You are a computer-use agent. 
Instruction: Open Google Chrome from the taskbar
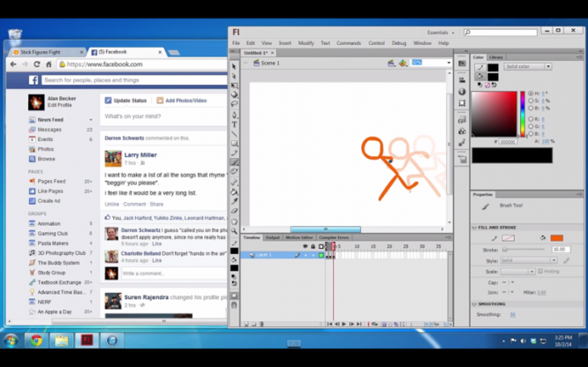click(x=36, y=340)
